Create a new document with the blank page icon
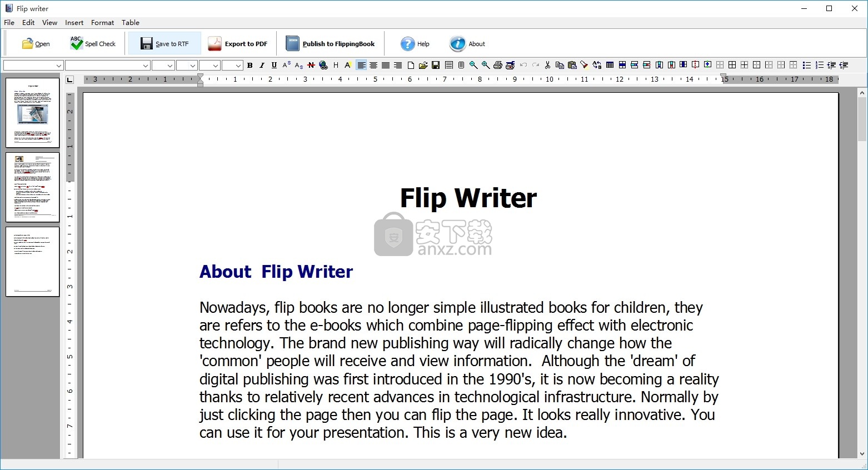The width and height of the screenshot is (868, 470). [x=411, y=66]
